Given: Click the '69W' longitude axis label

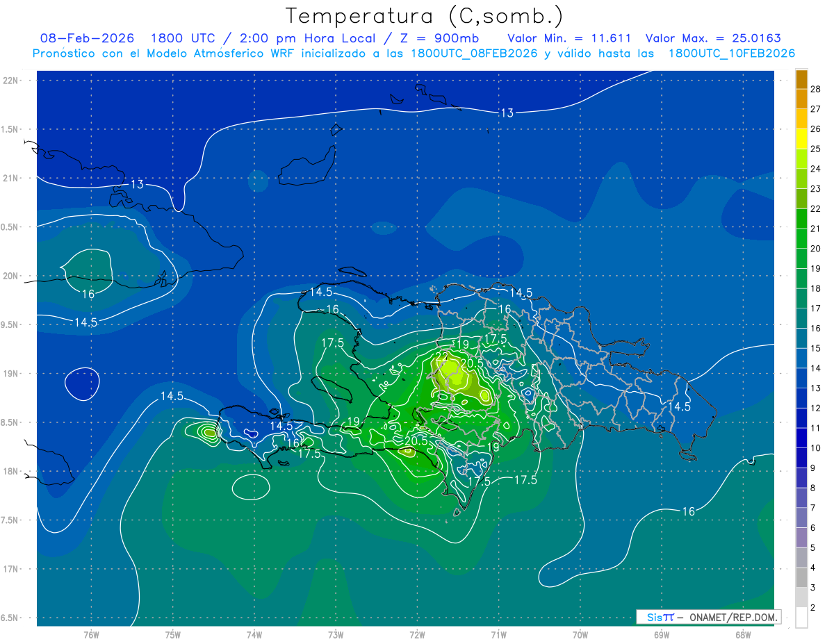Looking at the screenshot, I should (x=661, y=635).
